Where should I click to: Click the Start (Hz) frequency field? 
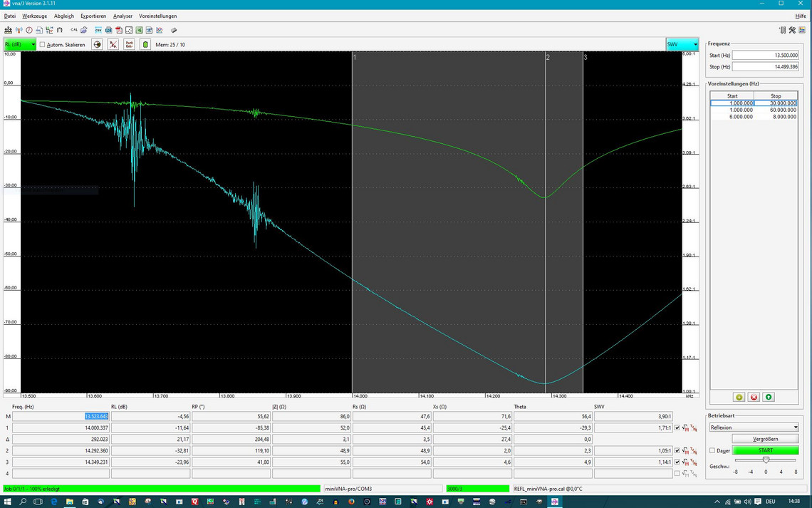coord(766,56)
